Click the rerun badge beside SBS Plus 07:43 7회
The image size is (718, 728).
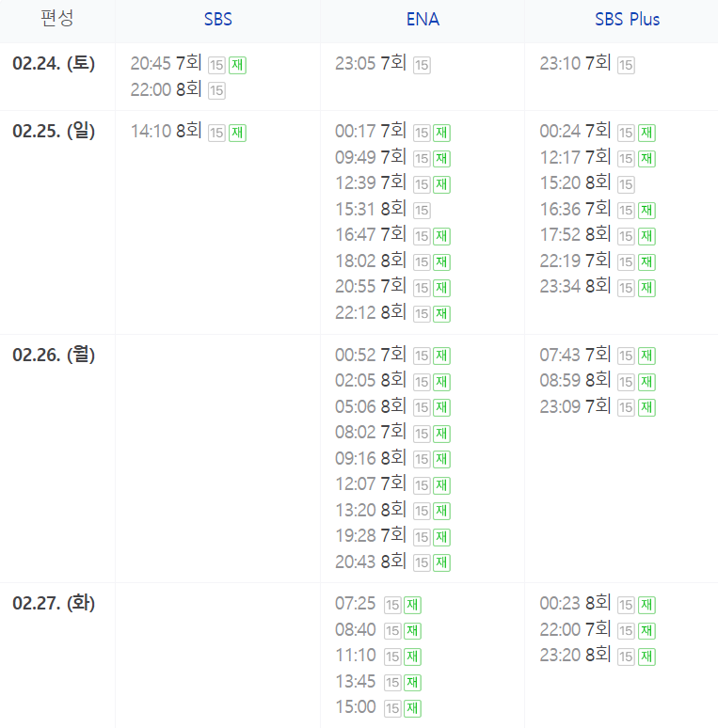click(646, 356)
